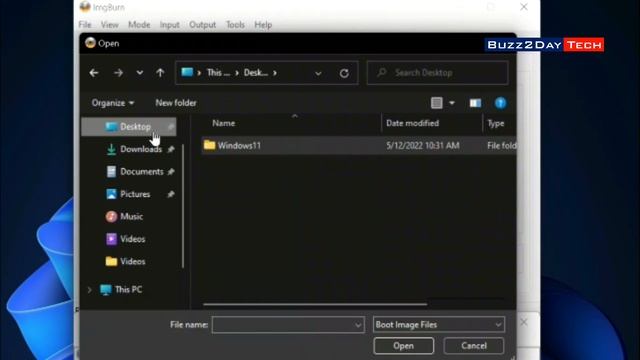The width and height of the screenshot is (640, 360).
Task: Click the horizontal scrollbar of file list
Action: [315, 304]
